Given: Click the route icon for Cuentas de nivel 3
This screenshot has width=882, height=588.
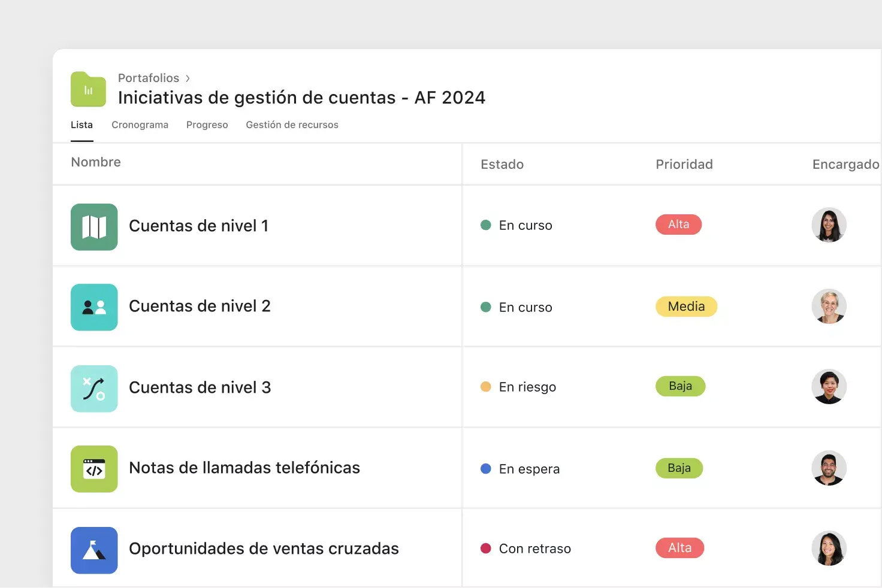Looking at the screenshot, I should click(x=94, y=389).
